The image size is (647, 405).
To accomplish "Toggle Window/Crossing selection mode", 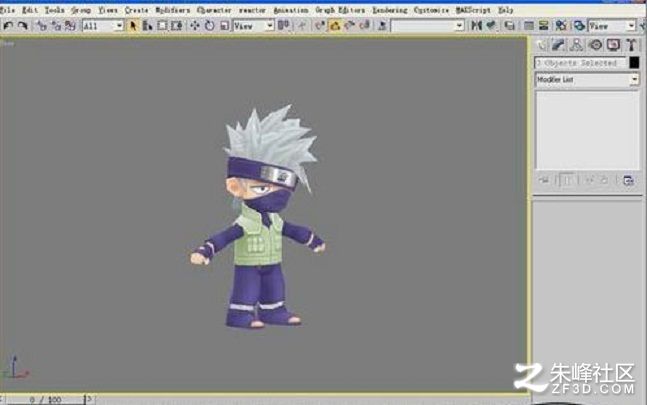I will click(x=177, y=26).
